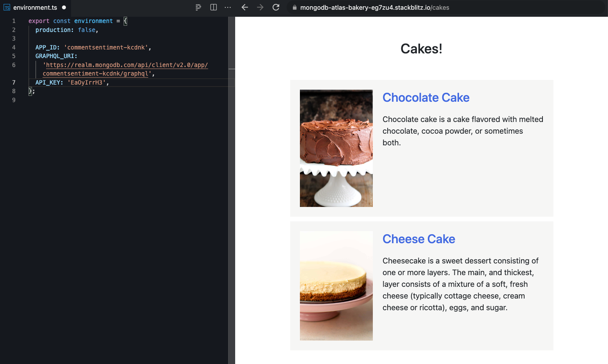608x364 pixels.
Task: Open the more actions ellipsis menu
Action: coord(228,7)
